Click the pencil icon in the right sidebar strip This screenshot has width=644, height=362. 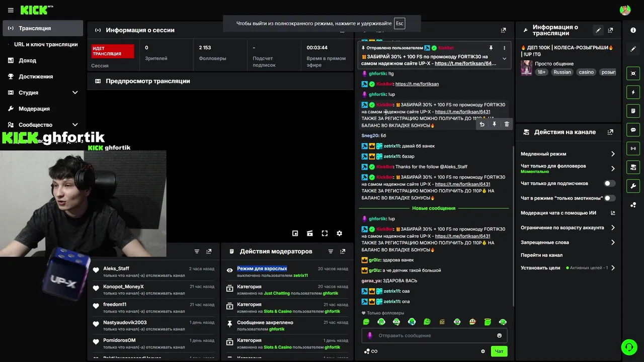(x=633, y=49)
